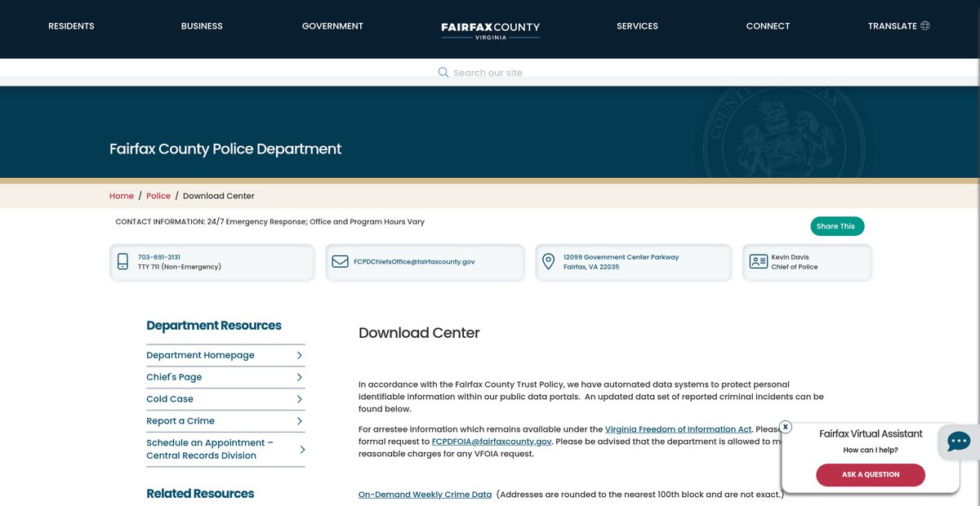Expand the Cold Case chevron
The width and height of the screenshot is (980, 506).
pyautogui.click(x=300, y=399)
